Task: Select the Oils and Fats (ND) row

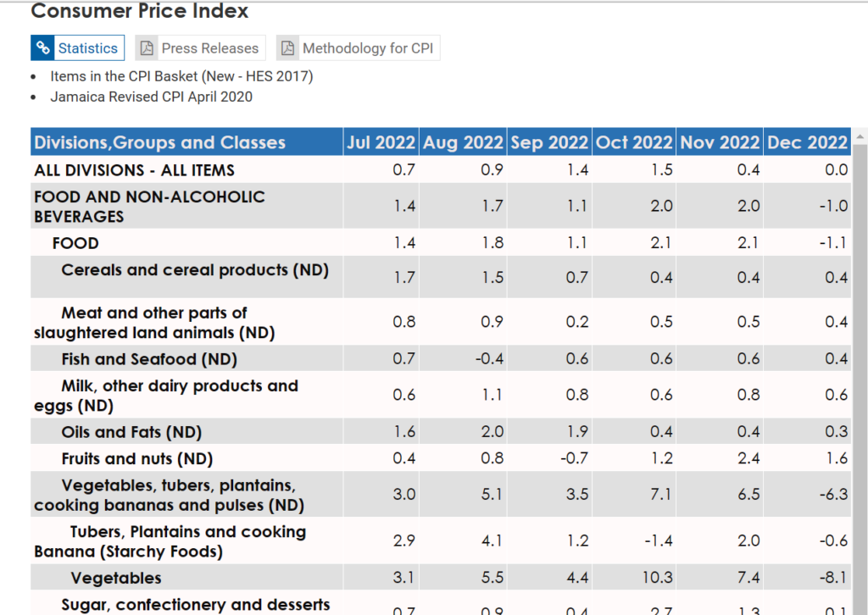Action: pos(131,432)
